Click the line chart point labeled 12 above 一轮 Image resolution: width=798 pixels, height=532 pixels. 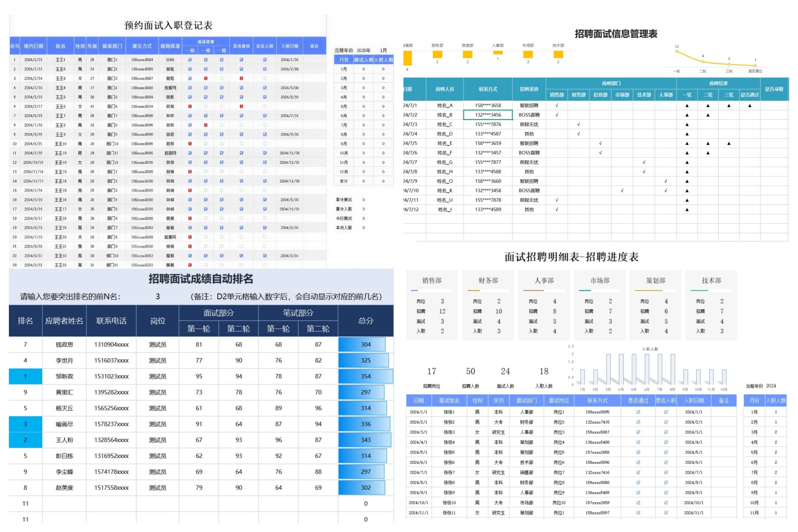(x=677, y=51)
